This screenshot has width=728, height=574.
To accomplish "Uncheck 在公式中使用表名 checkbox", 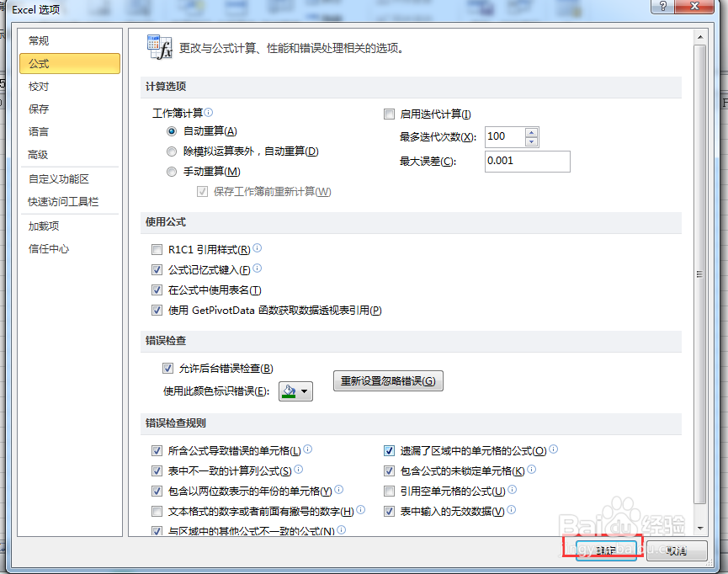I will point(157,290).
